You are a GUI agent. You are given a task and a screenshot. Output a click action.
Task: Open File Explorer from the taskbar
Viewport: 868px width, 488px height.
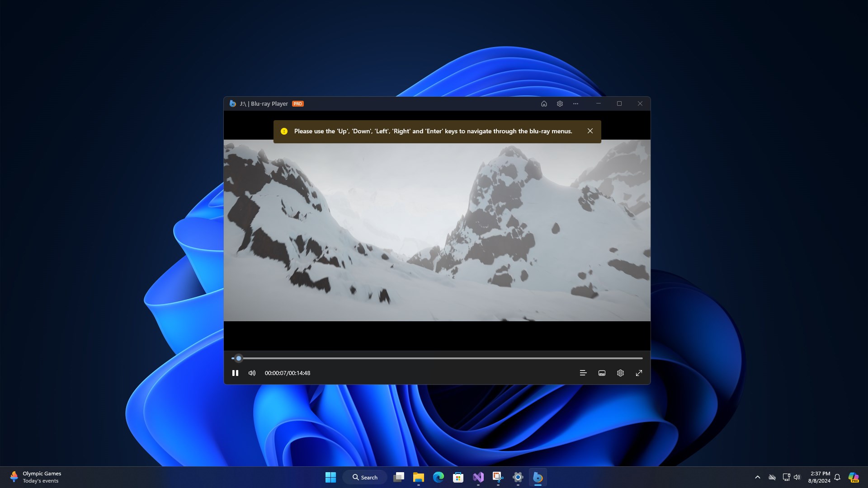point(418,477)
